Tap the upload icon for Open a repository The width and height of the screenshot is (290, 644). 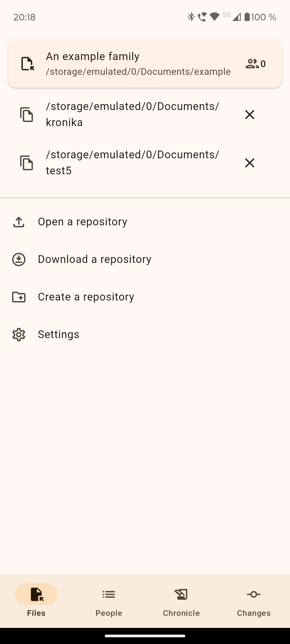click(19, 222)
